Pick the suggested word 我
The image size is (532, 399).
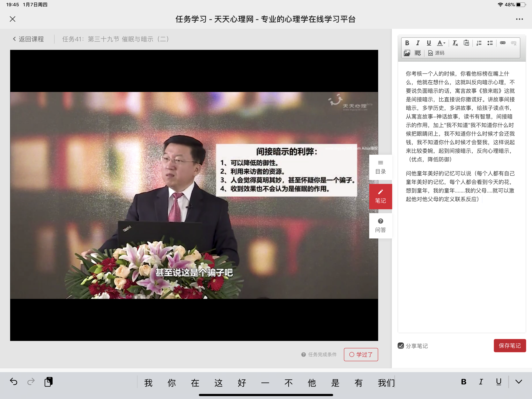(x=148, y=383)
